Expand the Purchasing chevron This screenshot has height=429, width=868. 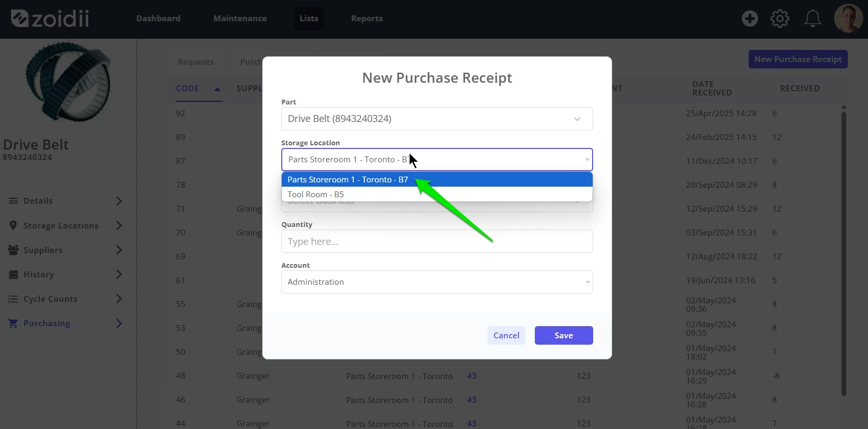click(x=119, y=323)
